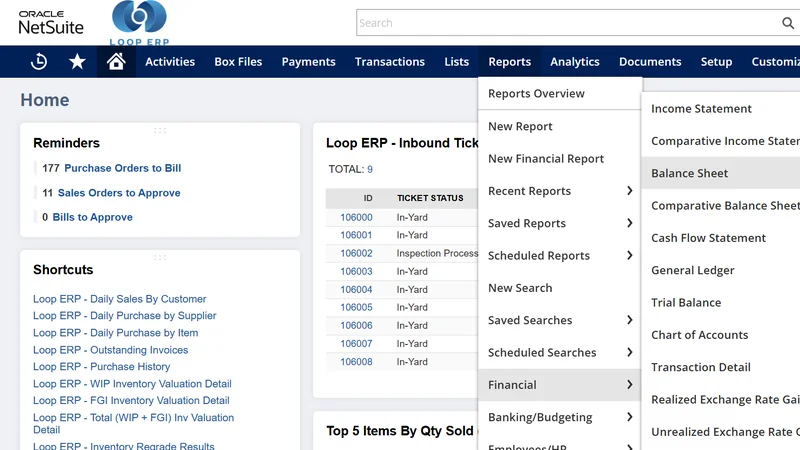Open WIP Inventory Valuation Detail shortcut

132,384
